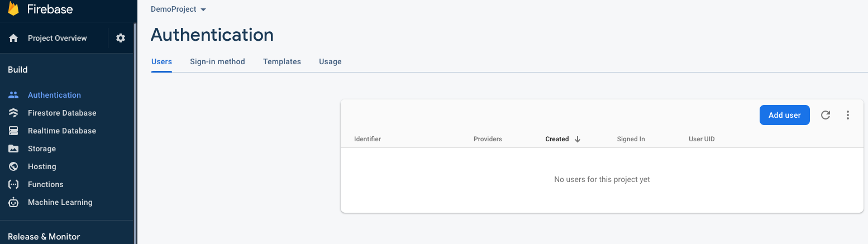This screenshot has height=244, width=868.
Task: Click the Firestore Database icon
Action: point(13,113)
